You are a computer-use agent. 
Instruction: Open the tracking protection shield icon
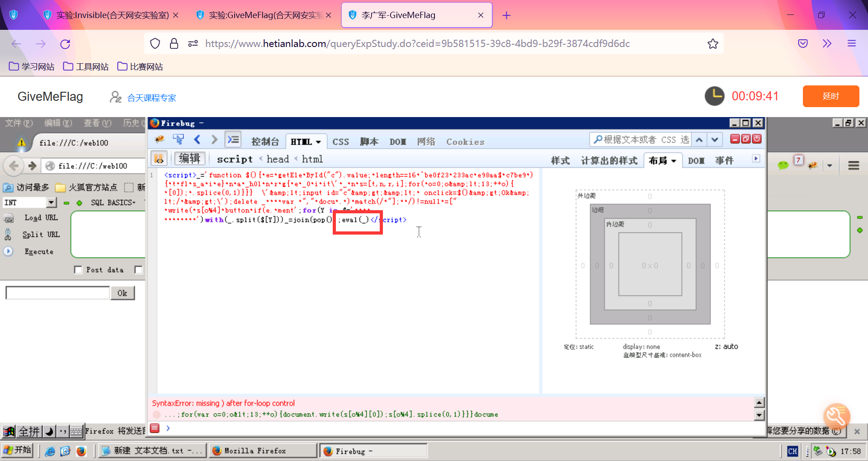click(x=155, y=44)
